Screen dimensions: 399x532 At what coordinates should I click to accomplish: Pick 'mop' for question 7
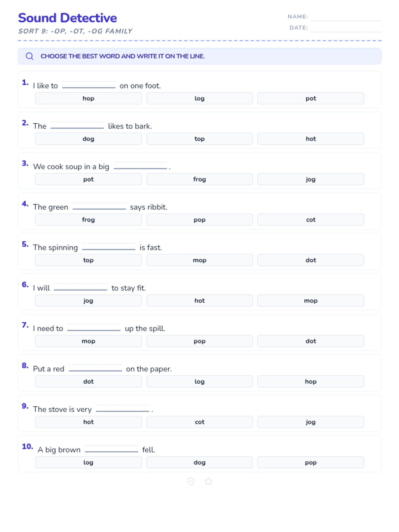[x=88, y=341]
